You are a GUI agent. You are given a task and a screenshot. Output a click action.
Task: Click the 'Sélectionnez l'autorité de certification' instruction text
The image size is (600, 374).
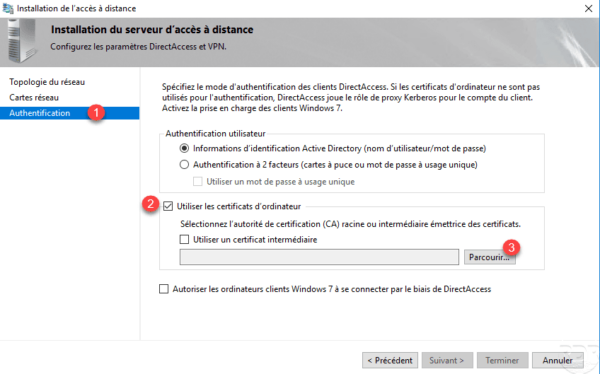coord(350,224)
